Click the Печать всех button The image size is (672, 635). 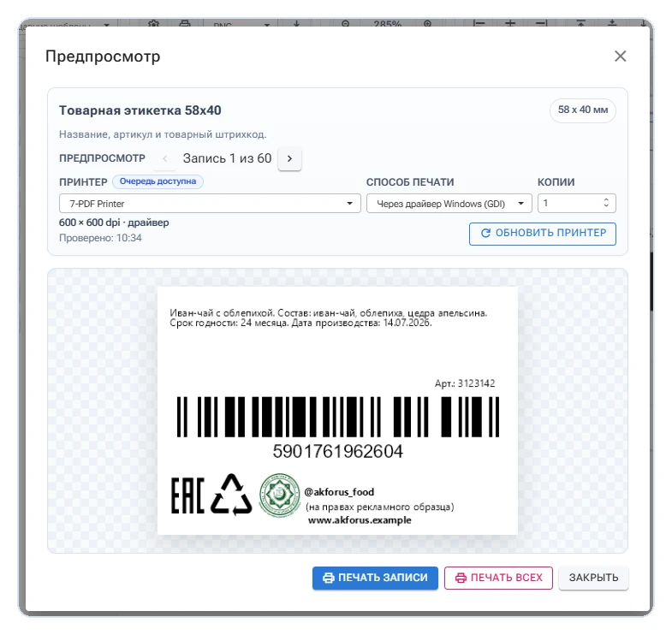click(498, 578)
